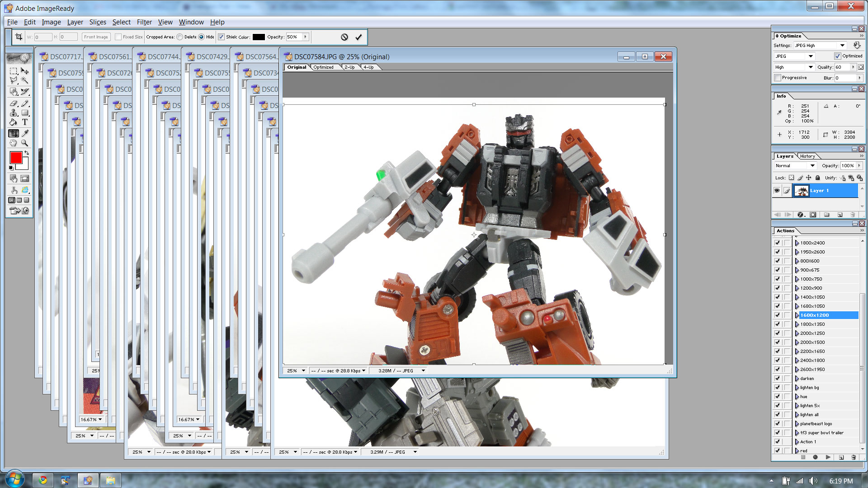Viewport: 868px width, 488px height.
Task: Select the Clone Stamp tool
Action: pos(14,113)
